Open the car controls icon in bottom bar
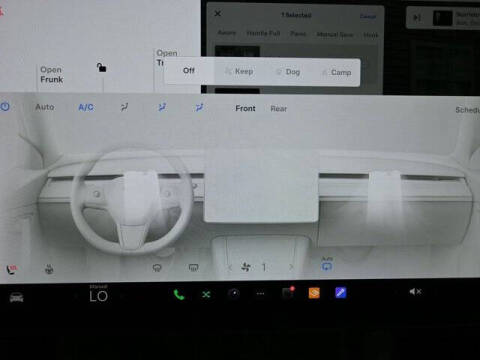This screenshot has width=480, height=360. (16, 296)
